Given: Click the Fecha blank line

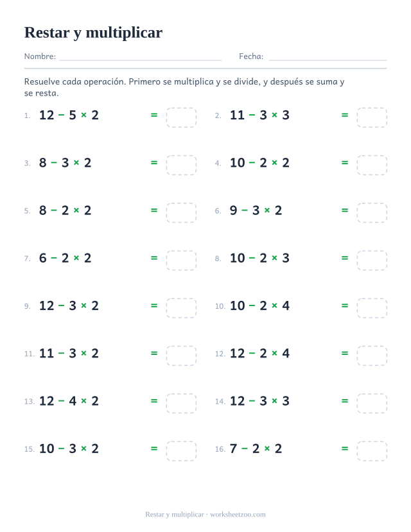Looking at the screenshot, I should pyautogui.click(x=328, y=57).
